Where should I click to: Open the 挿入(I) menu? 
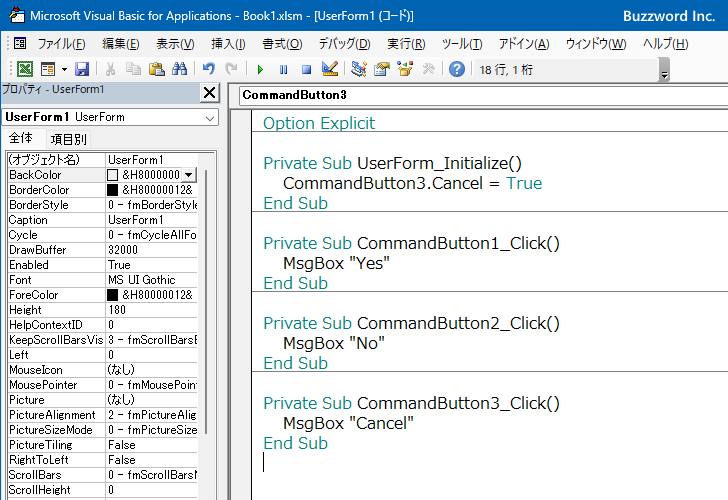tap(228, 44)
